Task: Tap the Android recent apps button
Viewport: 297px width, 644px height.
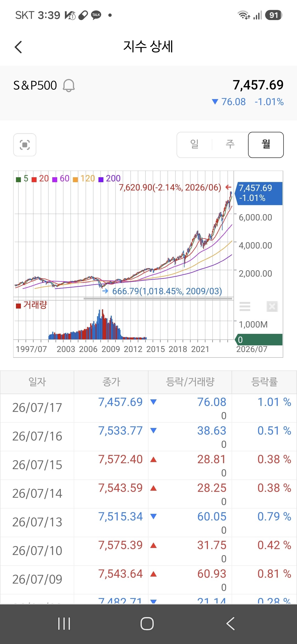Action: [x=64, y=624]
